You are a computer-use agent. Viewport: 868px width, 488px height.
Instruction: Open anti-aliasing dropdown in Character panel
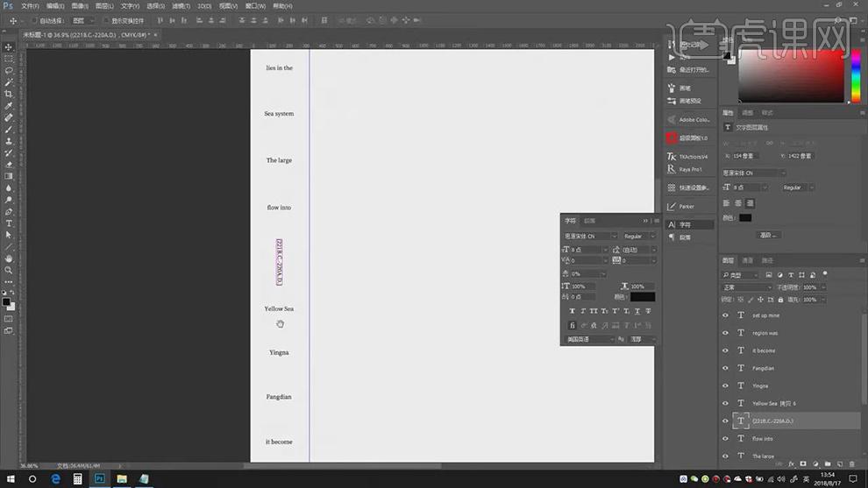(x=642, y=339)
